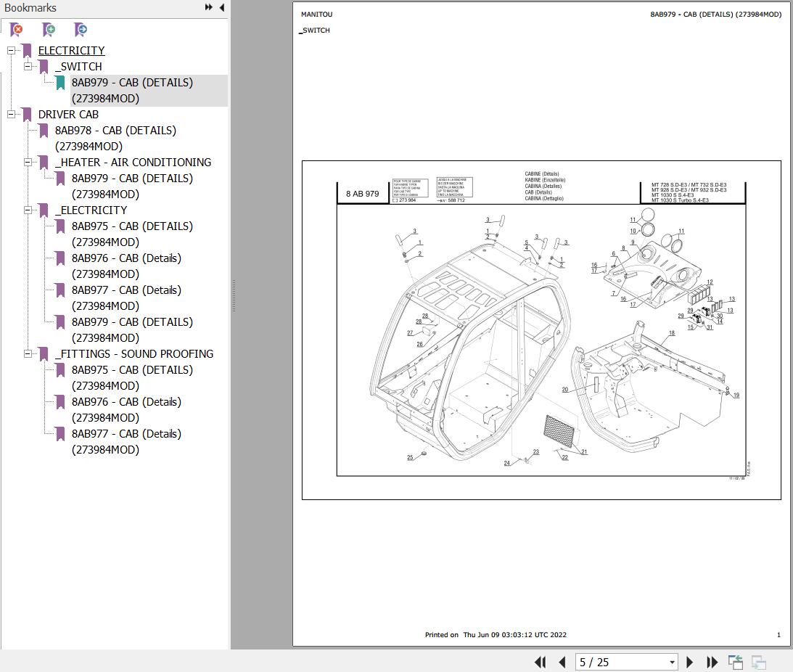This screenshot has width=793, height=672.
Task: Click the bookmark icon beside DRIVER CAB
Action: [28, 115]
